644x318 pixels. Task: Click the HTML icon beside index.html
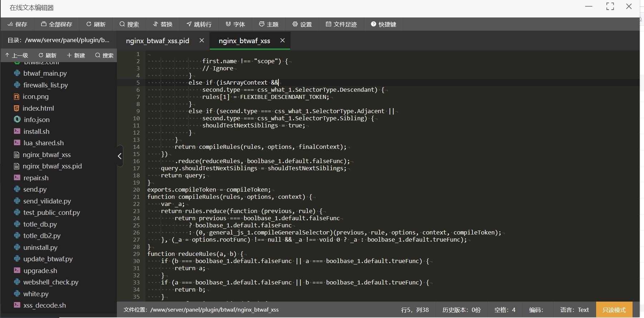(16, 108)
